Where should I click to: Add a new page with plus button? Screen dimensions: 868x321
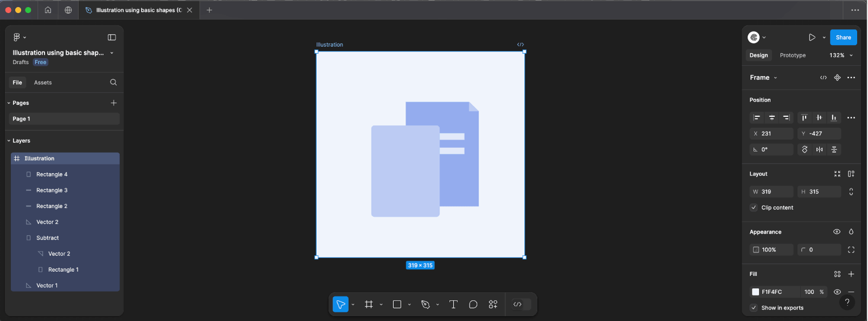pos(113,103)
